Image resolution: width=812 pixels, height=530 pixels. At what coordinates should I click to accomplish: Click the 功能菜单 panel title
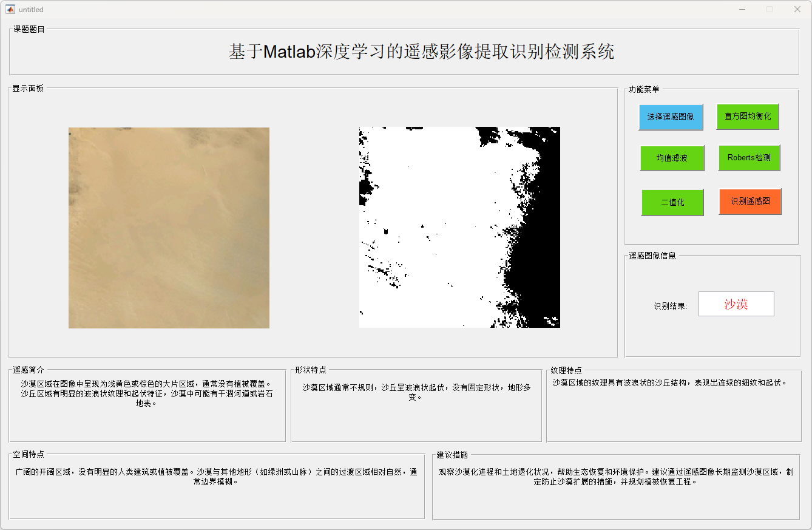click(x=643, y=89)
